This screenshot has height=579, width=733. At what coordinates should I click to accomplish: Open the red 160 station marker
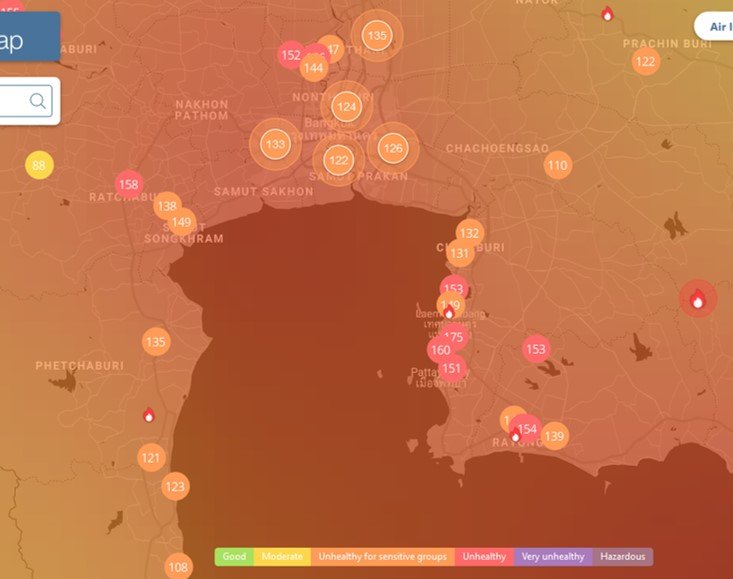(x=441, y=350)
